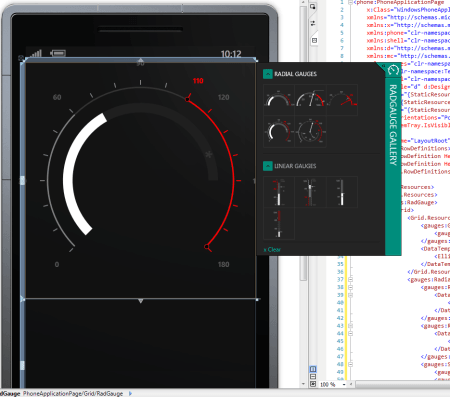
Task: Select the 180 gauge scale label
Action: pyautogui.click(x=223, y=264)
